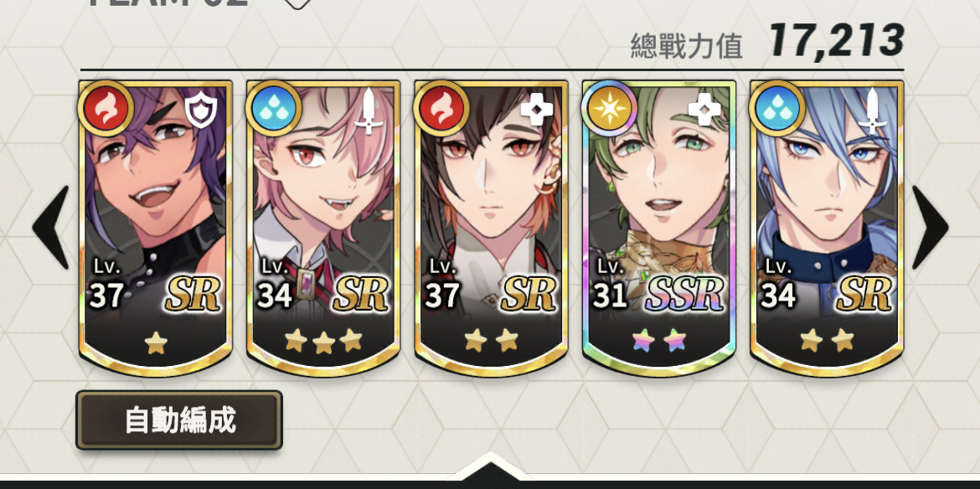
Task: Click the sword role icon on pink-haired card
Action: [369, 111]
